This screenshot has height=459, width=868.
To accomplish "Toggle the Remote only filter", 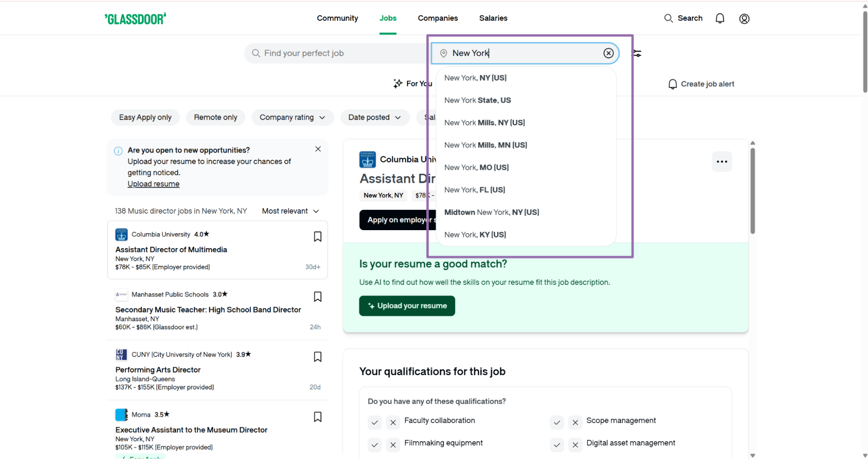I will point(215,117).
